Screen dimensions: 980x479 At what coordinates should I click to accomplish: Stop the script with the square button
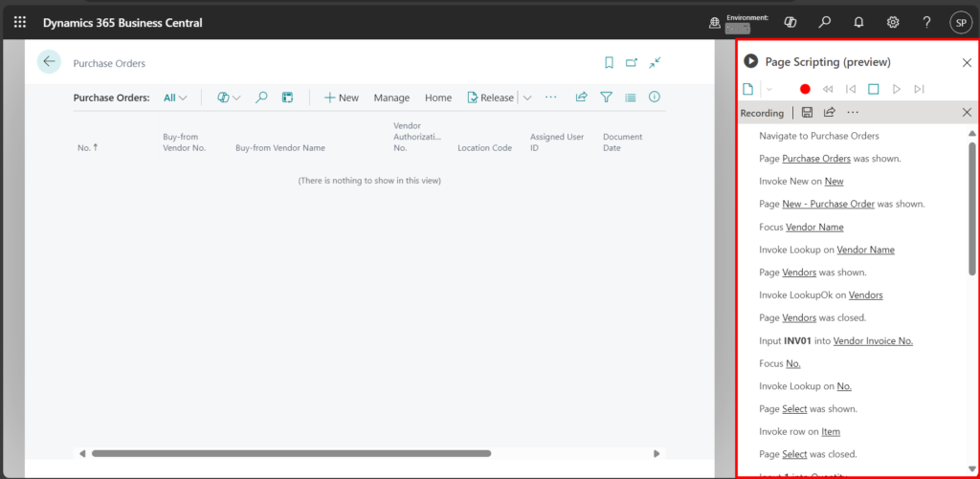[x=873, y=89]
